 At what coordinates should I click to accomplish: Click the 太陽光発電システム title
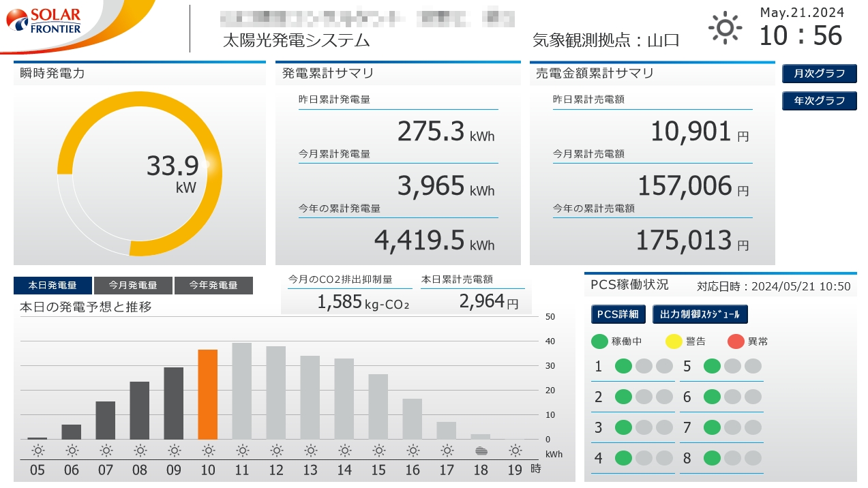(297, 40)
